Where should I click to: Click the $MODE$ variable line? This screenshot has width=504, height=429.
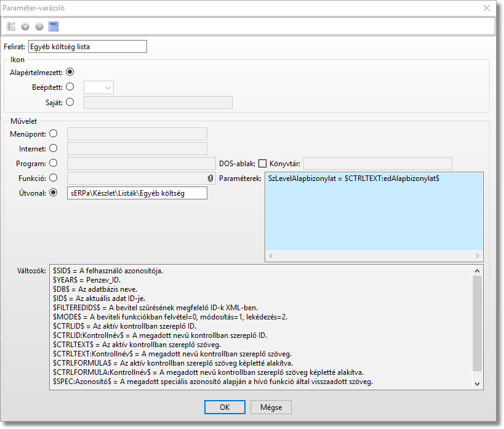170,317
